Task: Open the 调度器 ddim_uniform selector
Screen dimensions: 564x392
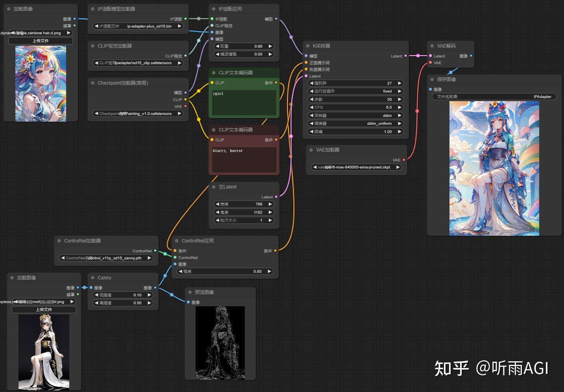Action: 356,124
